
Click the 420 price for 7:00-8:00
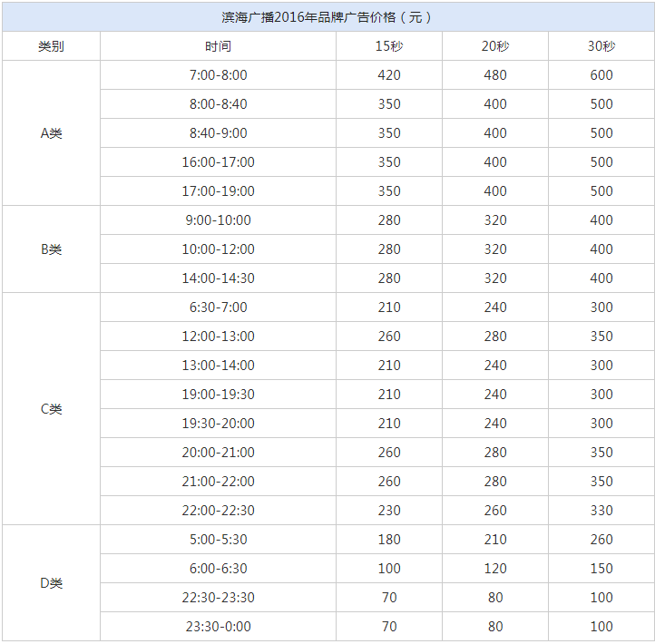click(389, 75)
